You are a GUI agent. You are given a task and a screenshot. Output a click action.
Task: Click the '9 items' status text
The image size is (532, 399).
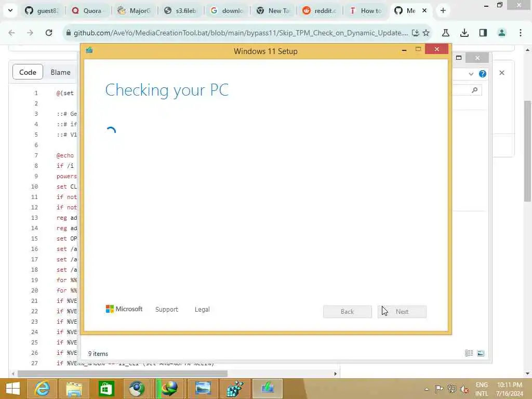click(x=98, y=353)
